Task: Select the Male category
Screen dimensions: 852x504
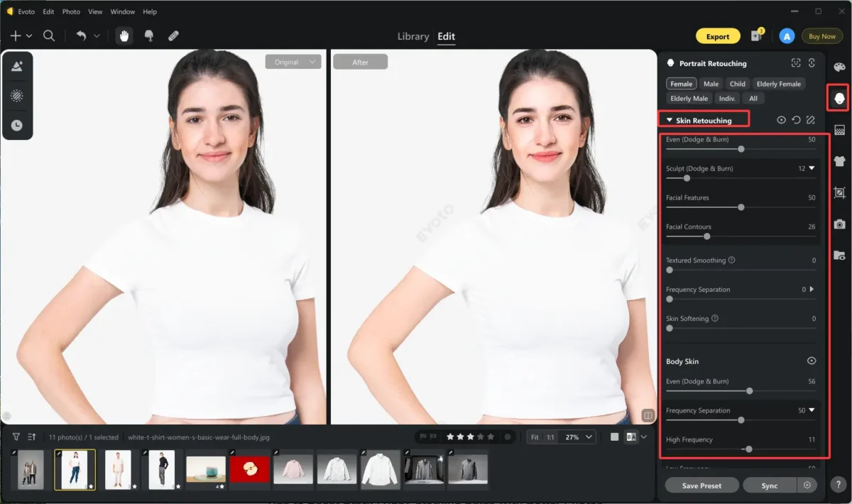Action: pyautogui.click(x=711, y=84)
